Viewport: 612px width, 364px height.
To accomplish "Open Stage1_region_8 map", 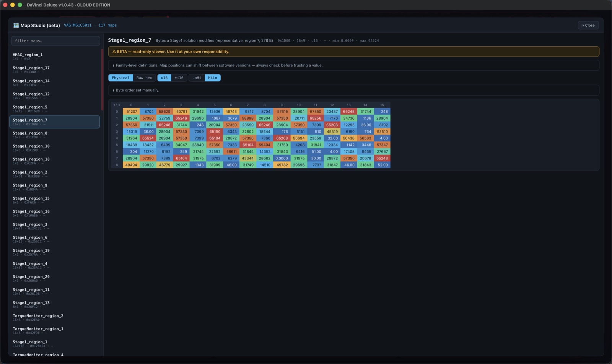I will (54, 135).
